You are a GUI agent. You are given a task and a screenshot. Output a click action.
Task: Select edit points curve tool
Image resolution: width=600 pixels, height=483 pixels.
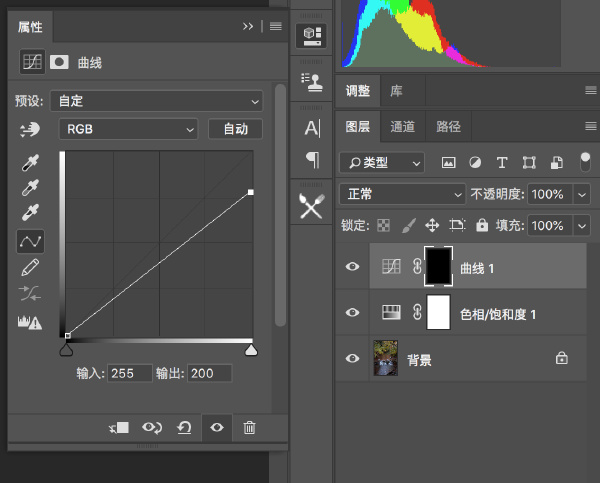tap(31, 241)
